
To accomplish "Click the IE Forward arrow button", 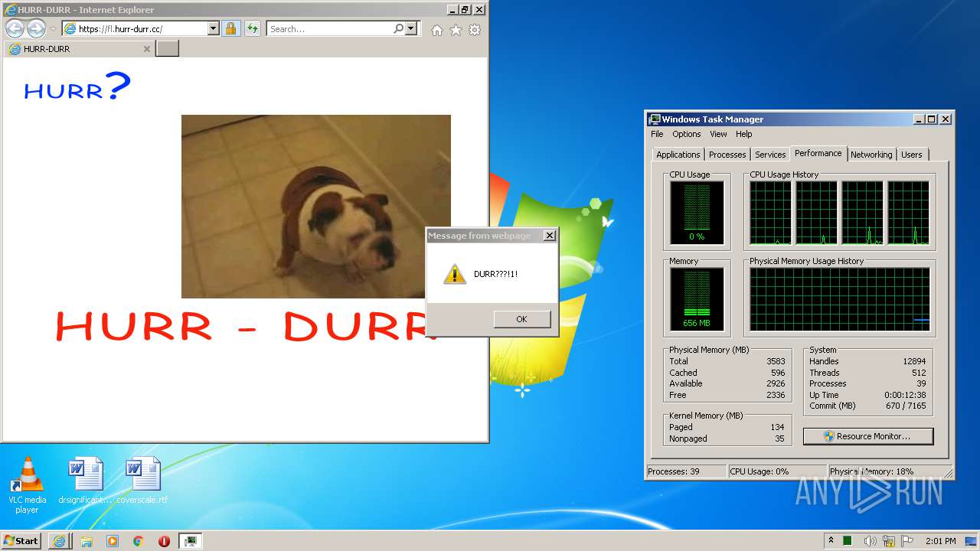I will pos(36,29).
